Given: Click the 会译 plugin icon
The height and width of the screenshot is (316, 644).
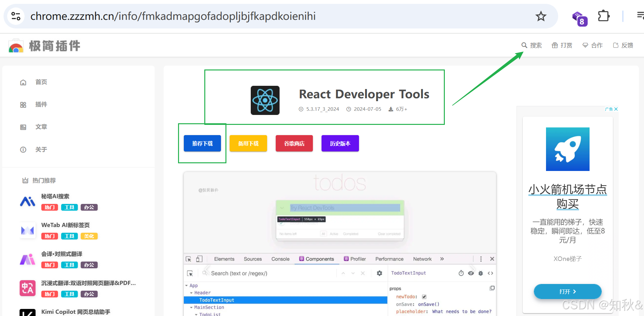Looking at the screenshot, I should pyautogui.click(x=28, y=259).
